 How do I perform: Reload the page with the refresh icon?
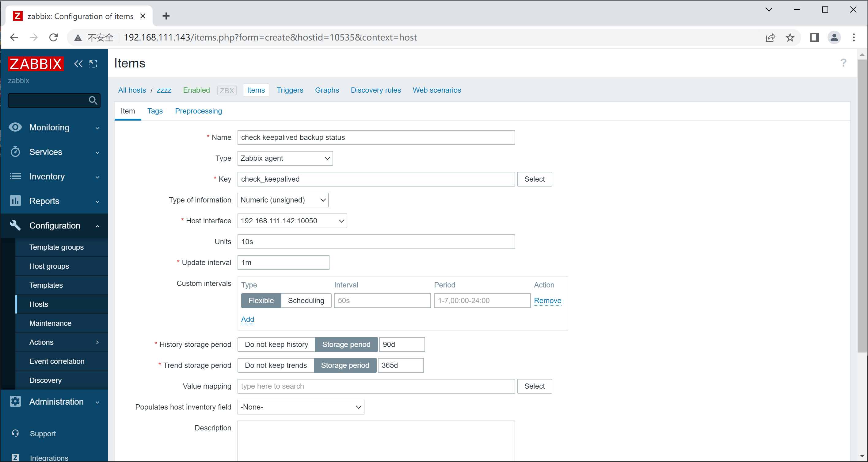click(54, 37)
